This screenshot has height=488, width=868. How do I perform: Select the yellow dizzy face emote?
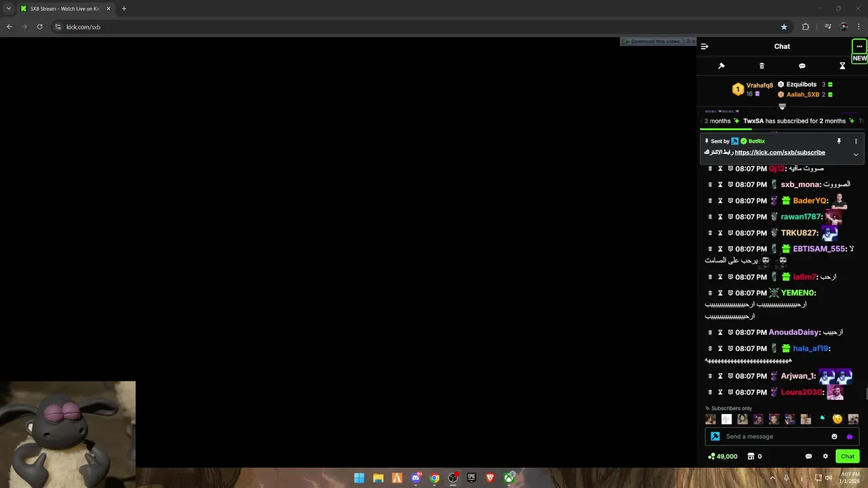[x=837, y=419]
